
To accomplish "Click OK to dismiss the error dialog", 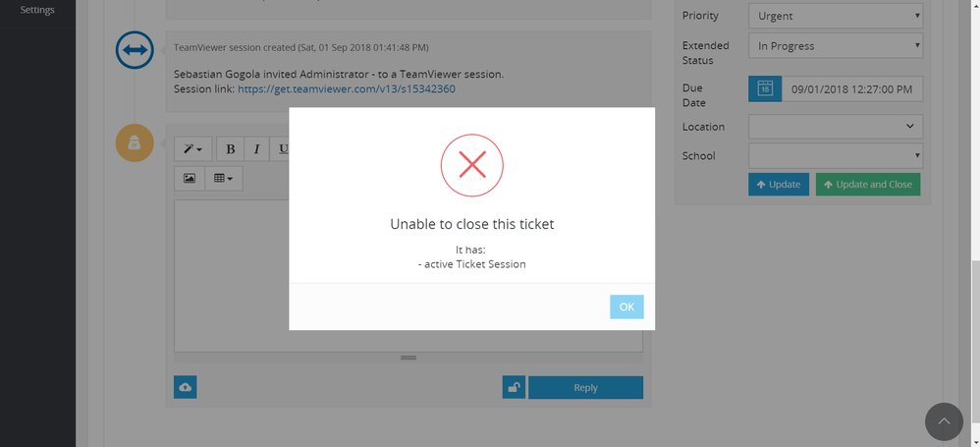I will [x=626, y=307].
